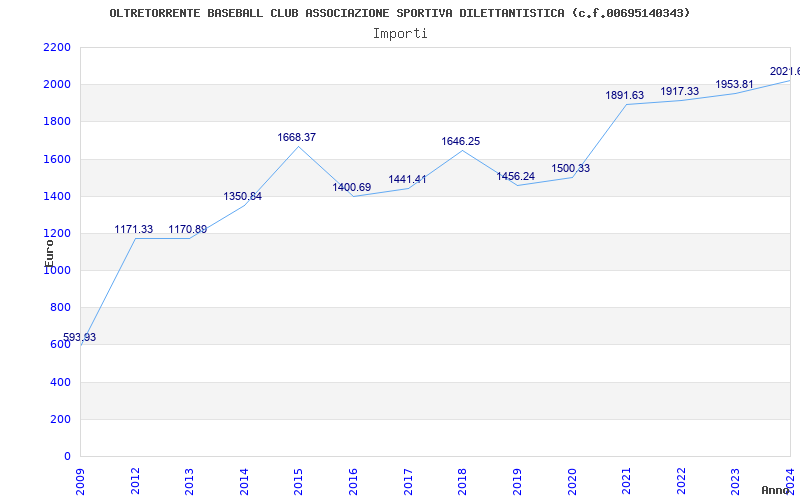Click the 2023 x-axis label

coord(735,482)
